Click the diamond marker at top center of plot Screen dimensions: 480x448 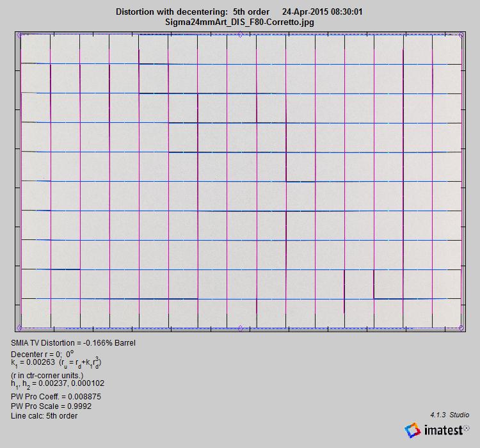(x=240, y=35)
